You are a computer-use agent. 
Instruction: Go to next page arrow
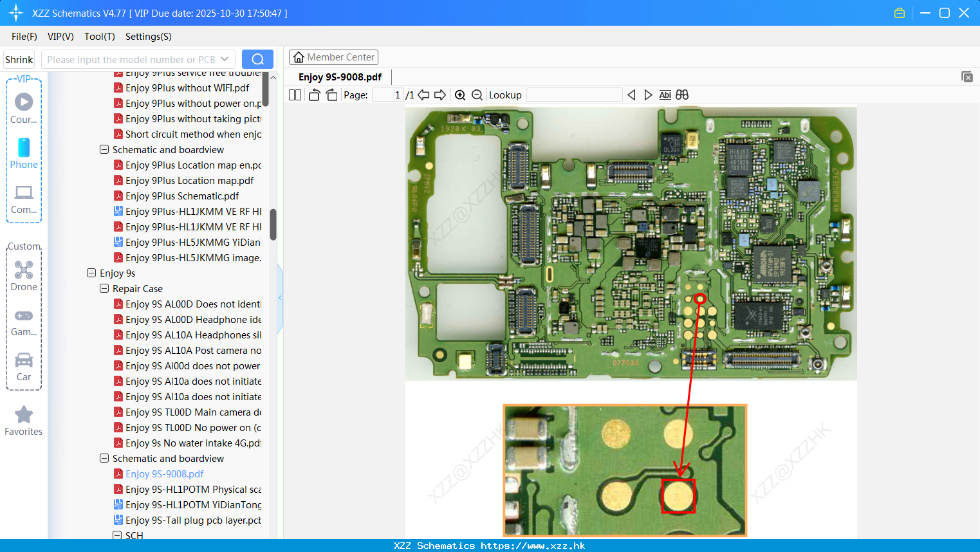(440, 95)
